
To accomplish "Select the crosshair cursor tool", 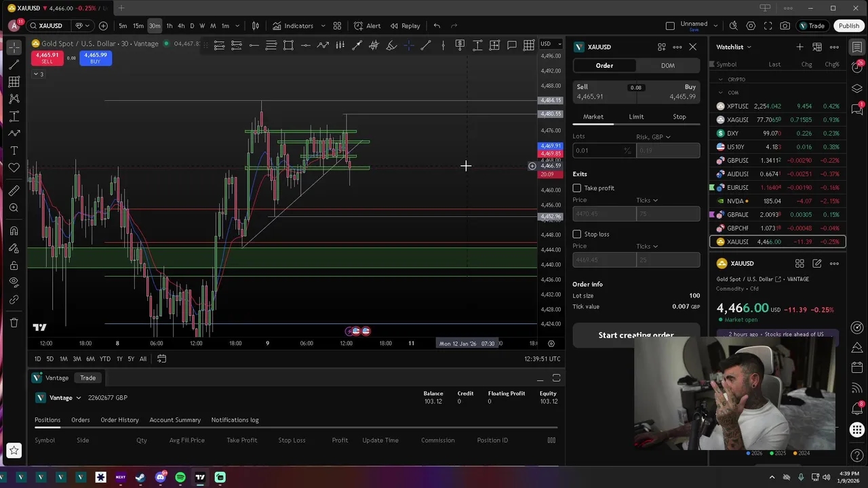I will tap(14, 47).
